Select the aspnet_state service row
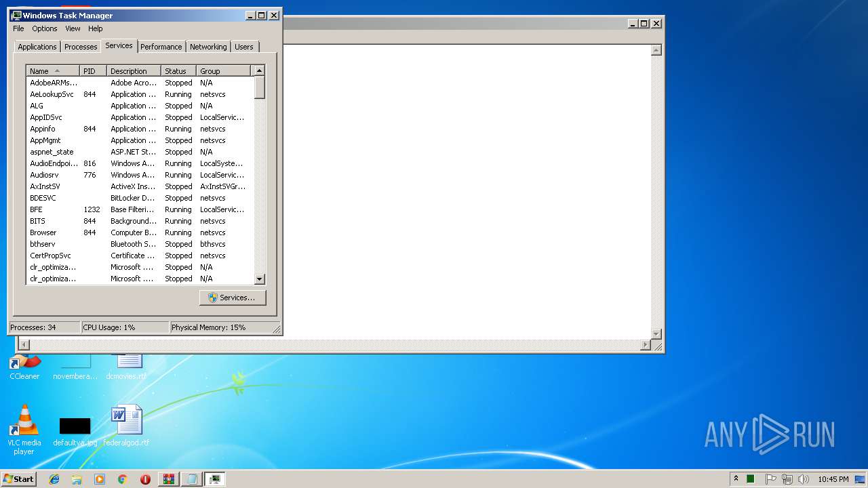Image resolution: width=868 pixels, height=488 pixels. pyautogui.click(x=140, y=152)
